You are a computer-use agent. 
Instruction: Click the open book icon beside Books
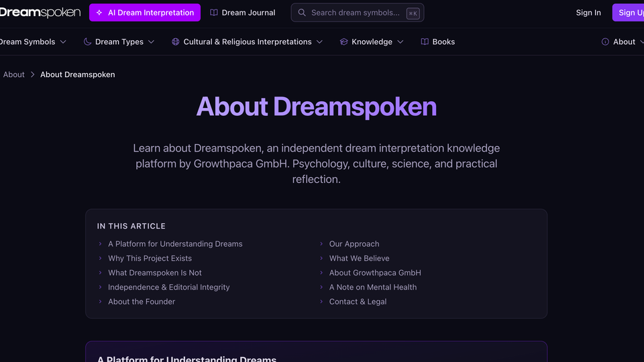425,42
